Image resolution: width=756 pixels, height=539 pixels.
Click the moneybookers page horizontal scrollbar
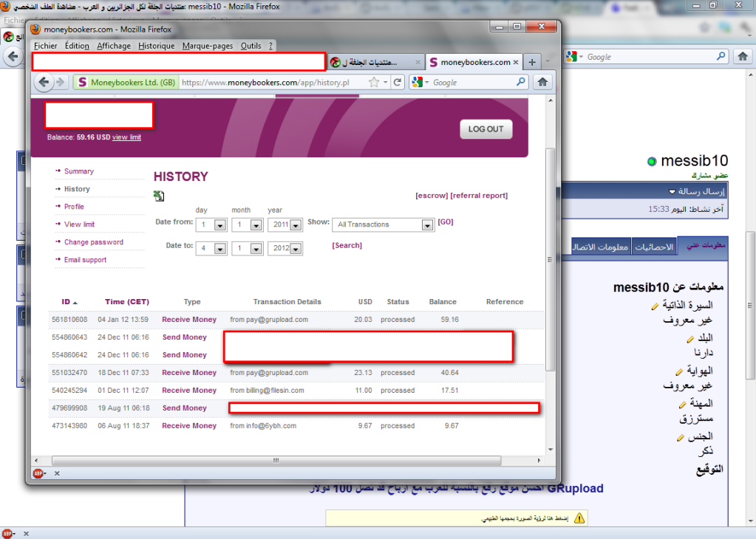point(276,461)
